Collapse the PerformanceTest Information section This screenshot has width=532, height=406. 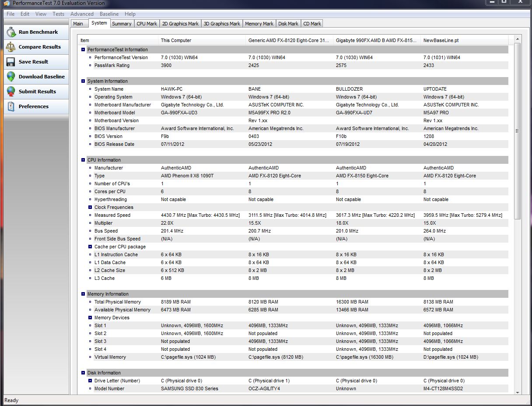[83, 49]
